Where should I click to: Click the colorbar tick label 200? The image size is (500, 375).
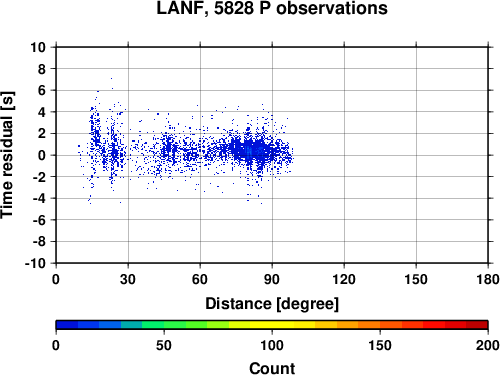tap(488, 345)
